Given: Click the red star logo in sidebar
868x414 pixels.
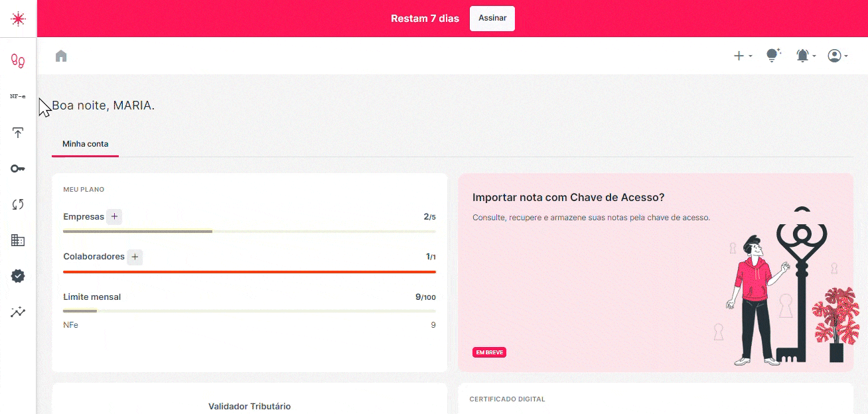Looking at the screenshot, I should pyautogui.click(x=18, y=19).
